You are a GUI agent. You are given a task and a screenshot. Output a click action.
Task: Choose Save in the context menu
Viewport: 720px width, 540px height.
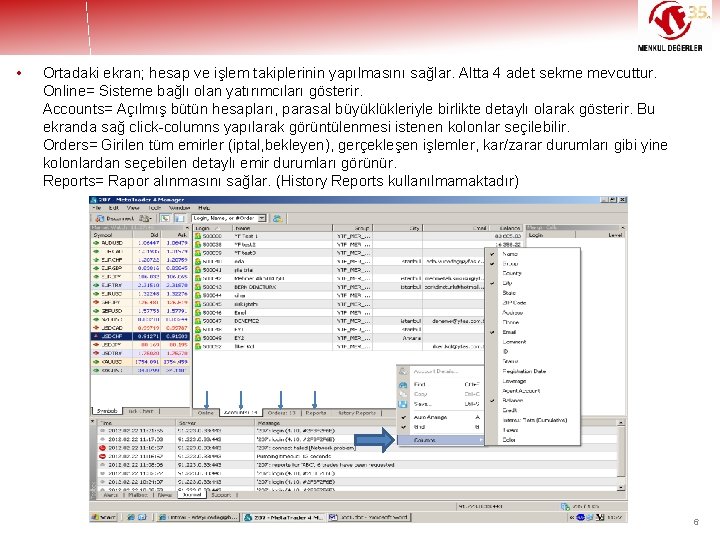[x=440, y=404]
